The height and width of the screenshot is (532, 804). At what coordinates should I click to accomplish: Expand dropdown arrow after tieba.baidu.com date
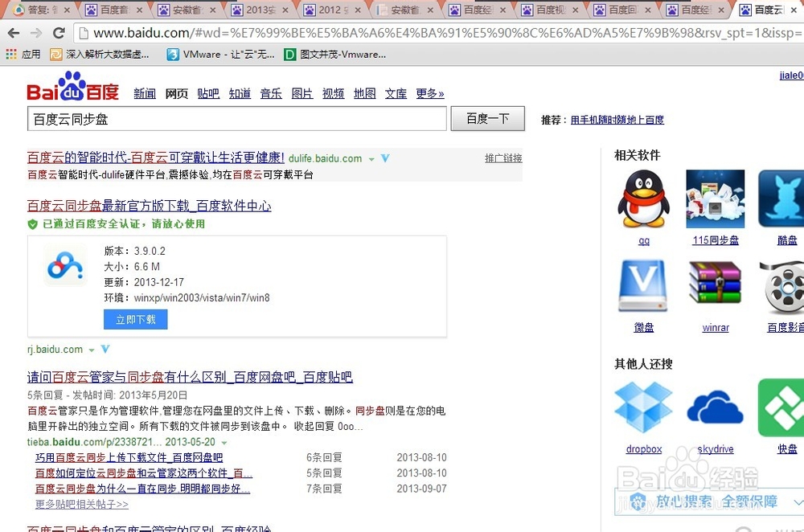point(224,442)
